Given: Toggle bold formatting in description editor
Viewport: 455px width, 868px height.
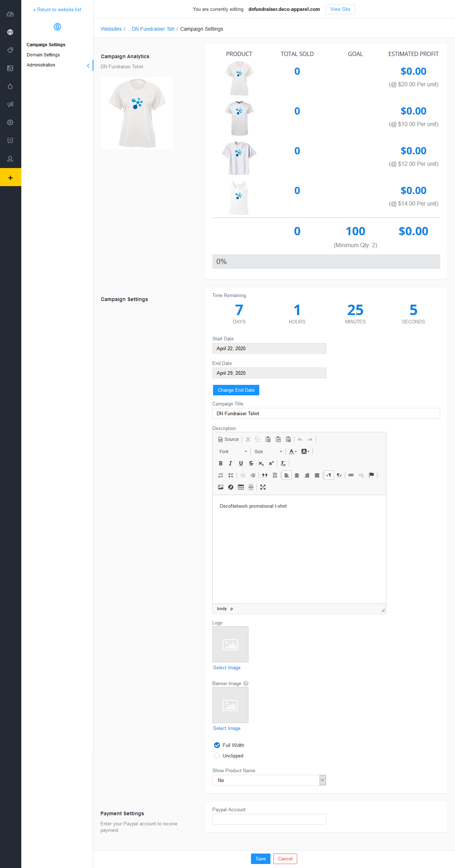Looking at the screenshot, I should 221,463.
